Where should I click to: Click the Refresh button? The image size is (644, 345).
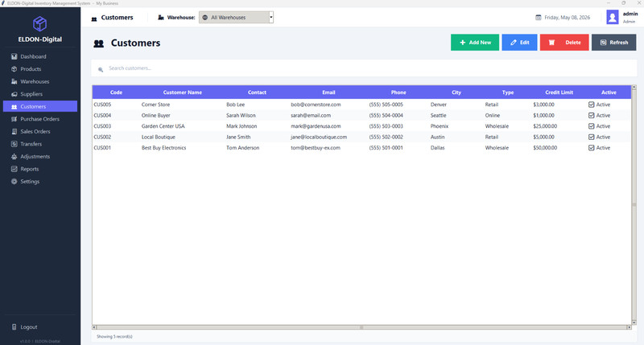pos(614,43)
